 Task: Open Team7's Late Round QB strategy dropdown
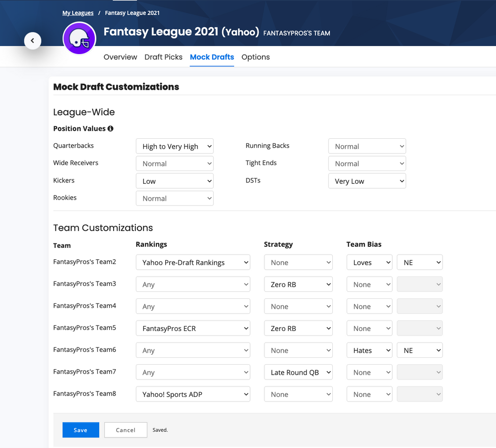click(298, 372)
